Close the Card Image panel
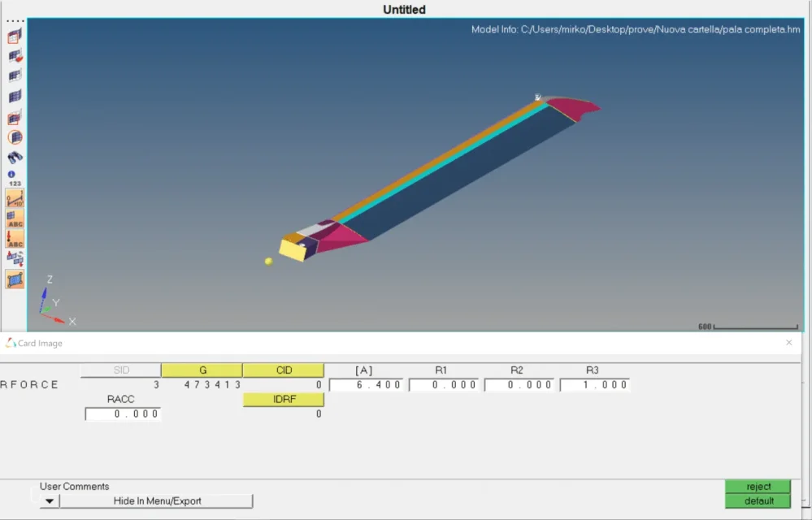The height and width of the screenshot is (520, 812). pyautogui.click(x=788, y=343)
